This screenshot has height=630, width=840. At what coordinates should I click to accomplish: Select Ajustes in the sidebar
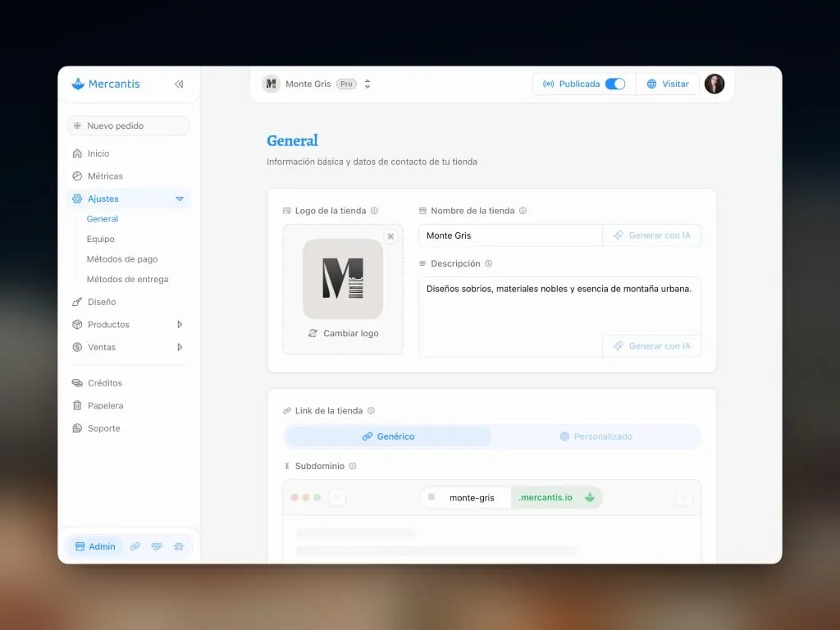128,199
